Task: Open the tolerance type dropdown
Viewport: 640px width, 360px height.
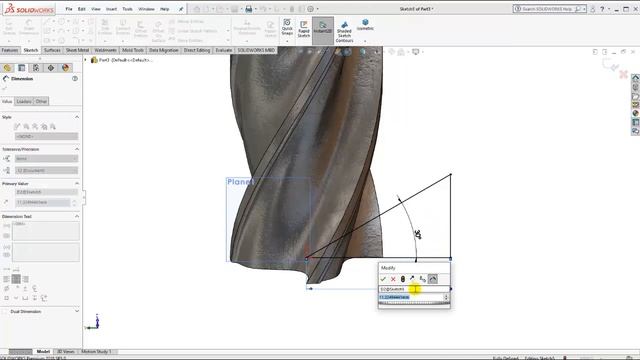Action: coord(46,158)
